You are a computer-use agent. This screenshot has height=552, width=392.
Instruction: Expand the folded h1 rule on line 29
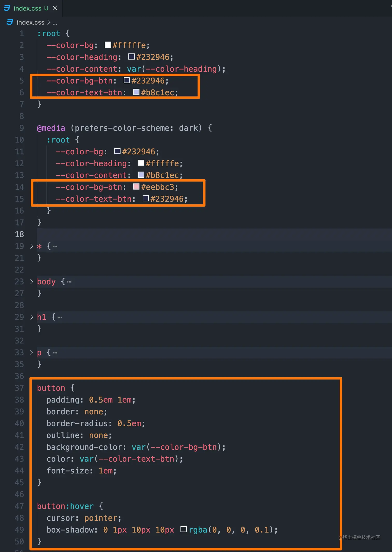tap(32, 317)
